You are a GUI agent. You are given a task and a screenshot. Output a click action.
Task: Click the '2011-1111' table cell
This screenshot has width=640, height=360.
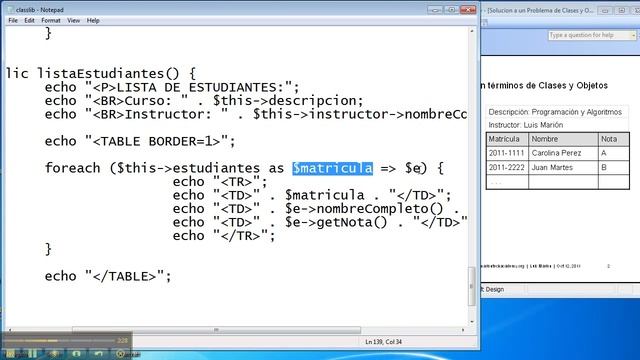click(x=507, y=153)
